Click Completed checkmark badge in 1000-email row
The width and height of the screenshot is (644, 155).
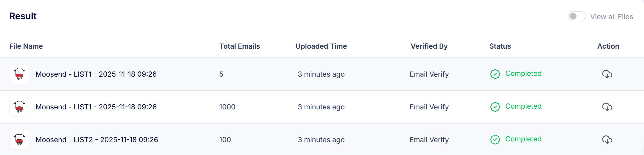coord(495,107)
